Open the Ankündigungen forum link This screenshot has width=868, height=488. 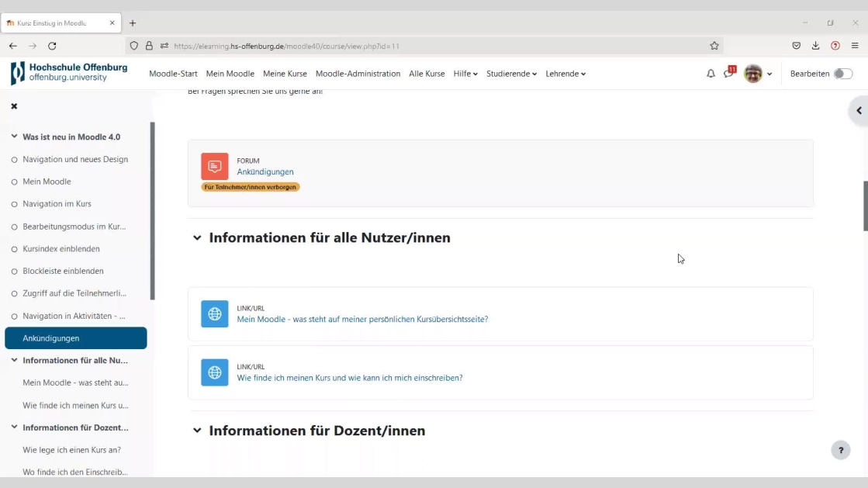point(265,171)
